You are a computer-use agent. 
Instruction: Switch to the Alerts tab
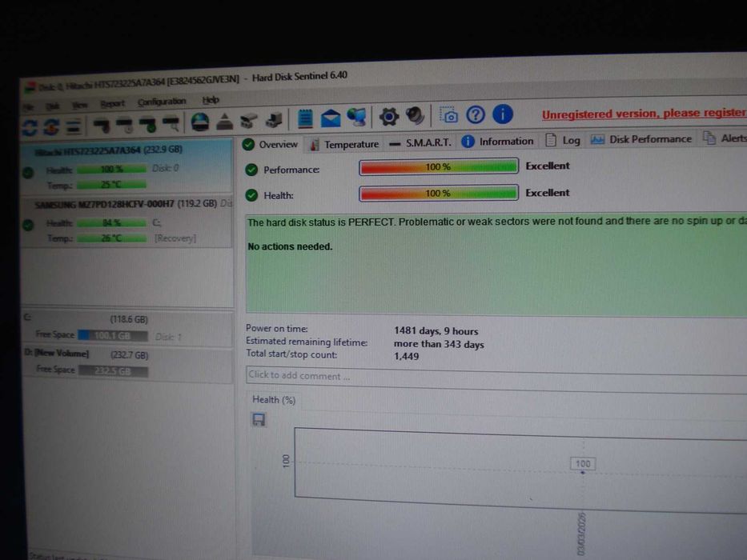[x=725, y=138]
